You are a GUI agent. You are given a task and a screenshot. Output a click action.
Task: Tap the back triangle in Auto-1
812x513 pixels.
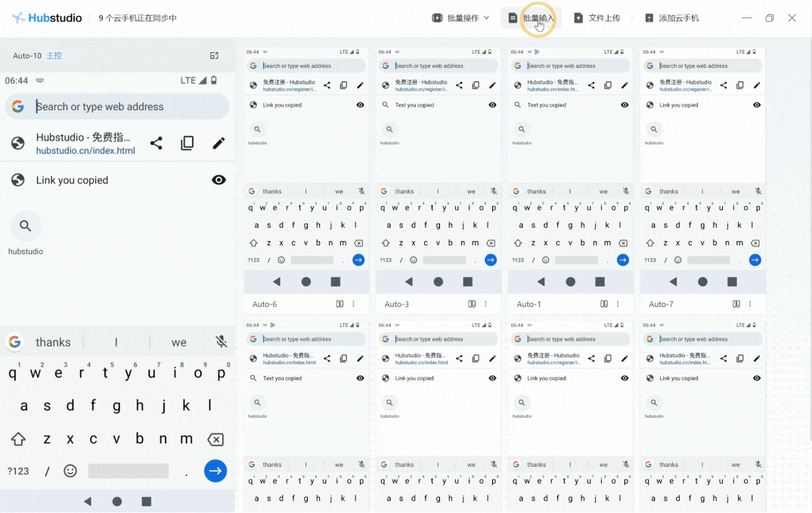(x=541, y=282)
